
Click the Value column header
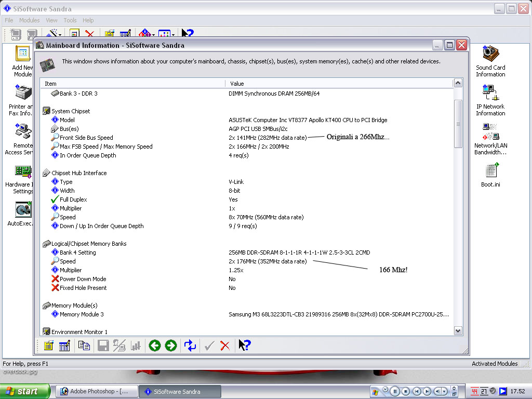(339, 84)
